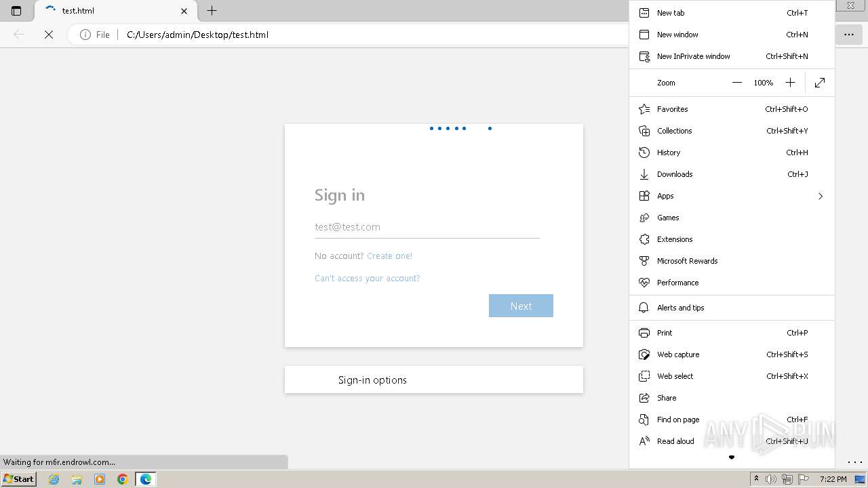
Task: Focus the email input field
Action: coord(427,227)
